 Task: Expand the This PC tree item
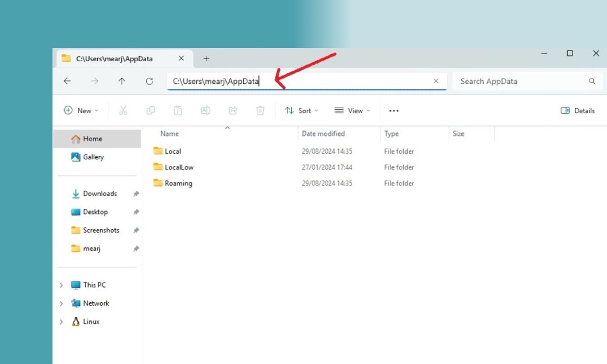coord(61,285)
